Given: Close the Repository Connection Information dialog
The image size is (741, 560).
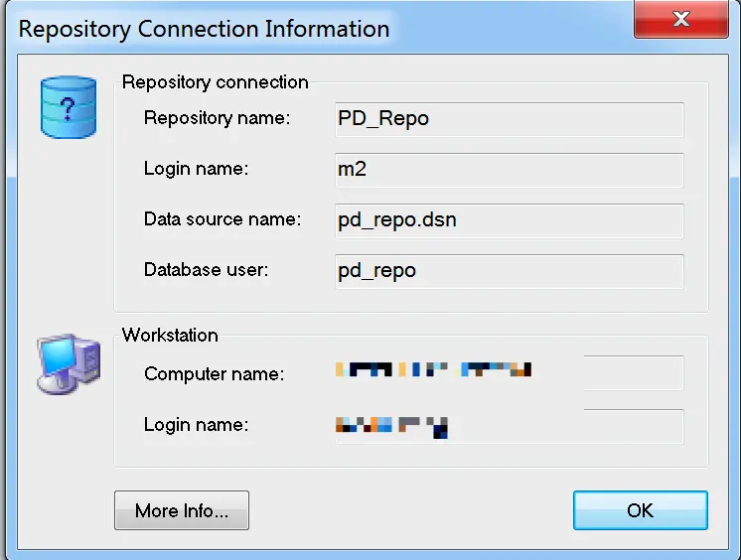Looking at the screenshot, I should 681,19.
